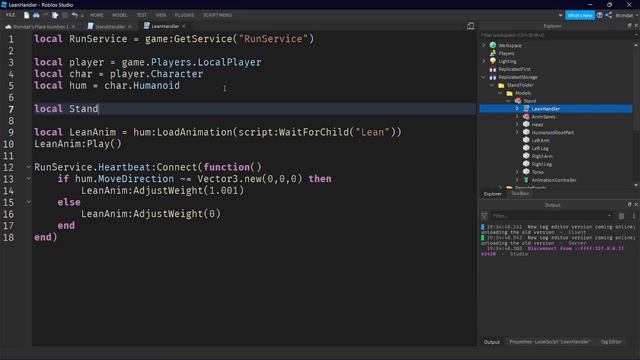Click the Output filter funnel icon

coord(484,216)
